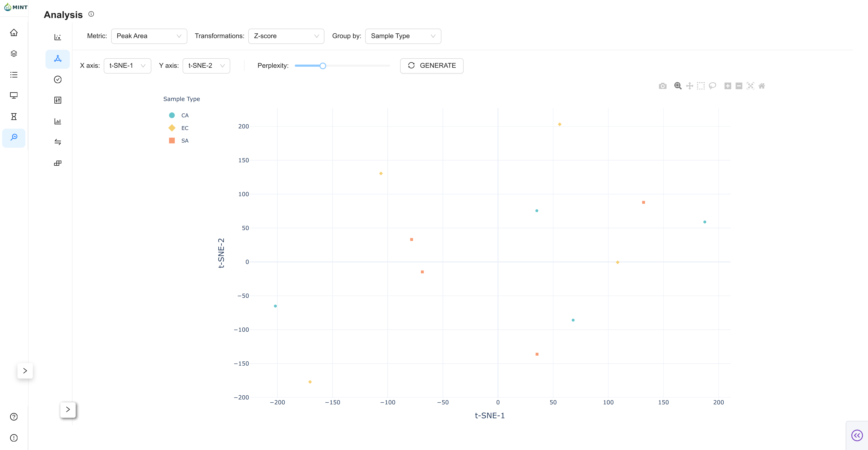Activate the lasso select tool
Screen dimensions: 868x450
click(x=712, y=86)
